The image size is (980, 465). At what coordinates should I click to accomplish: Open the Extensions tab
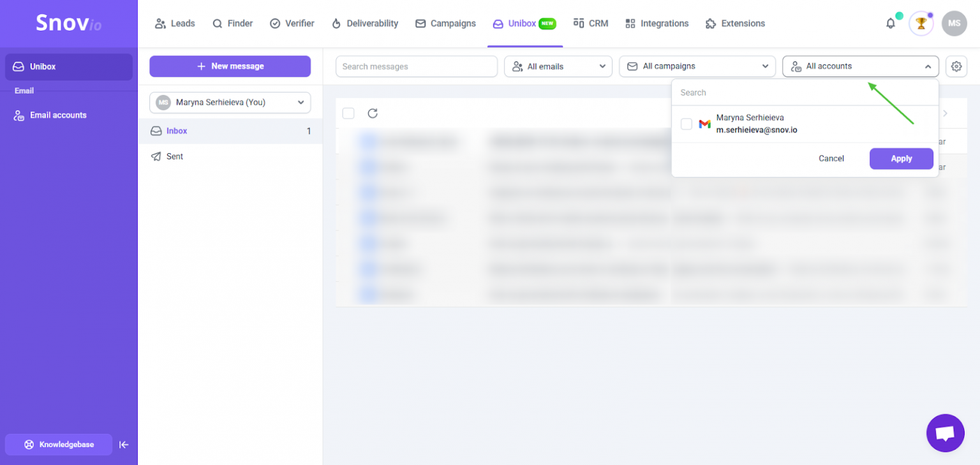[735, 24]
